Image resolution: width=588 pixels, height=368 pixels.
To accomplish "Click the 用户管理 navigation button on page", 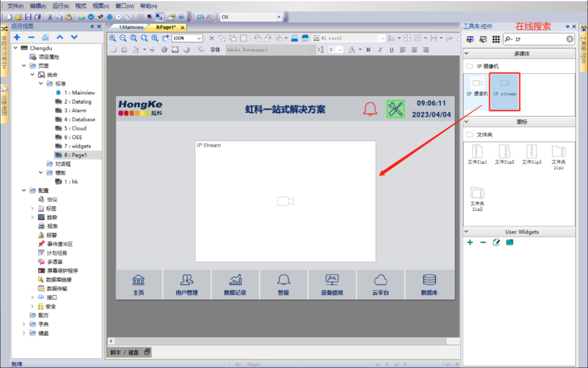I will [186, 285].
